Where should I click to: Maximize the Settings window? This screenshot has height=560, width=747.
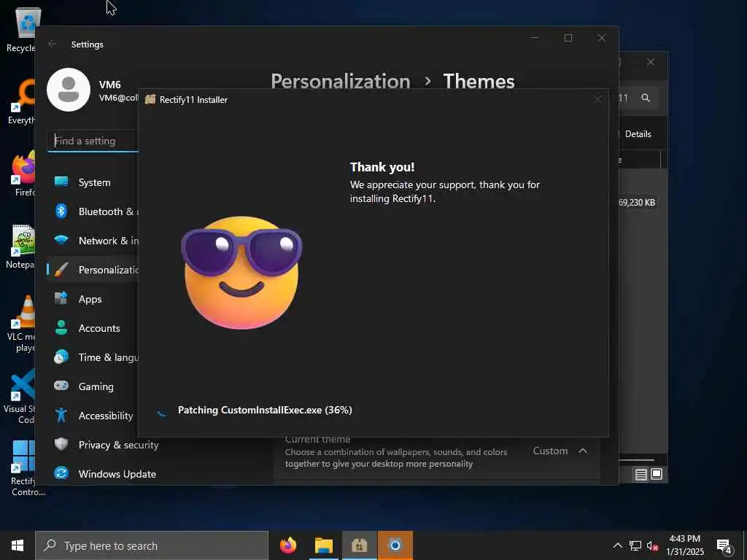pyautogui.click(x=568, y=38)
